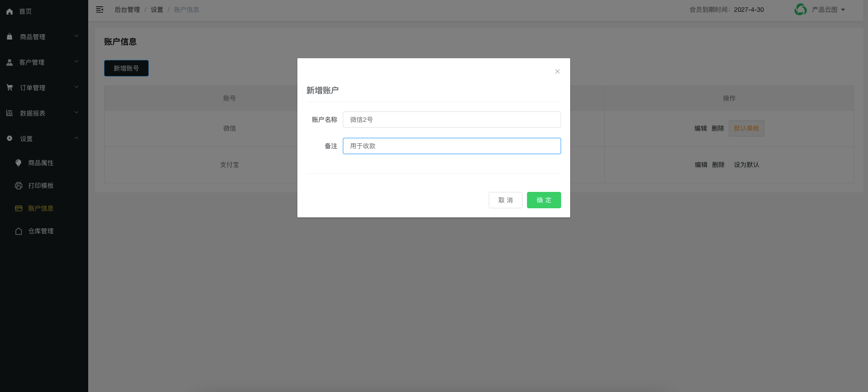Click 设置 in the breadcrumb
The image size is (868, 392).
[x=157, y=10]
